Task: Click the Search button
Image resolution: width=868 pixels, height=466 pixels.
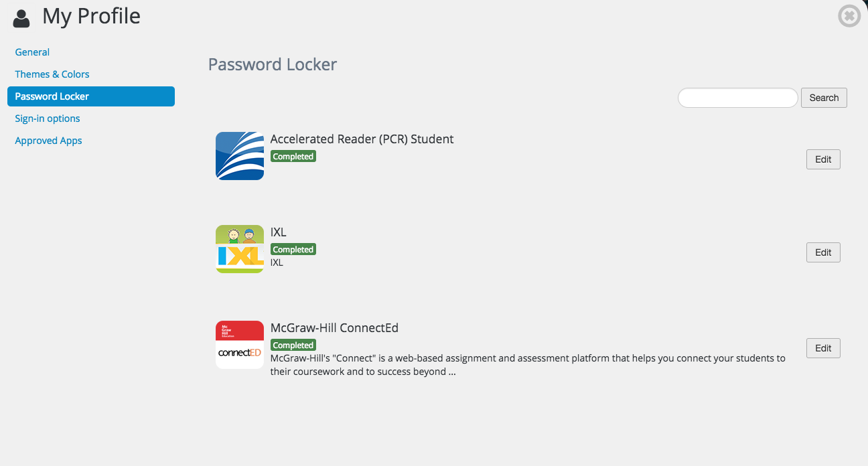Action: click(824, 98)
